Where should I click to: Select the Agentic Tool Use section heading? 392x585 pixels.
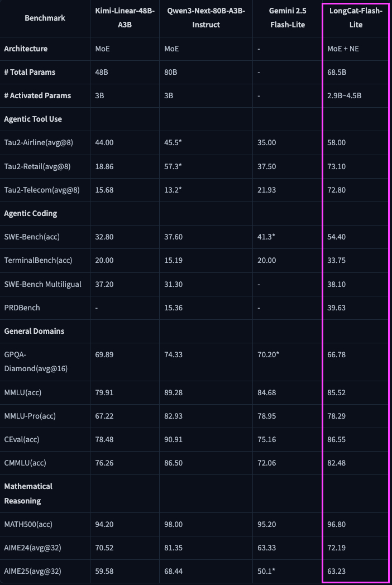tap(33, 119)
